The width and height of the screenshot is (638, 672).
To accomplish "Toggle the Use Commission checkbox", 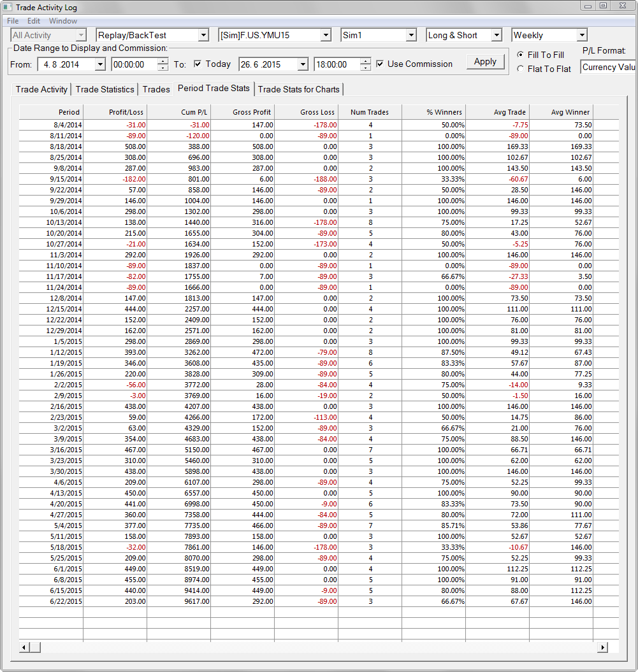I will [380, 64].
